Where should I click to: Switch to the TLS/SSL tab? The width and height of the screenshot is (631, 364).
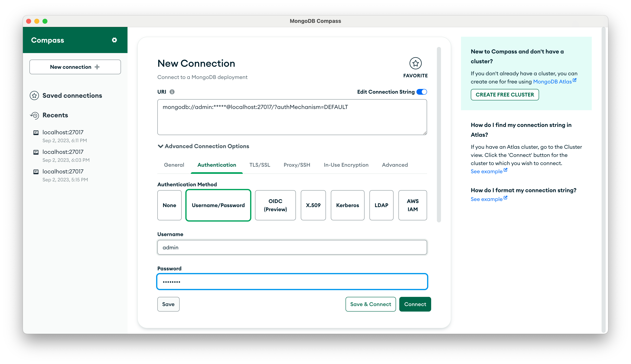pos(260,165)
